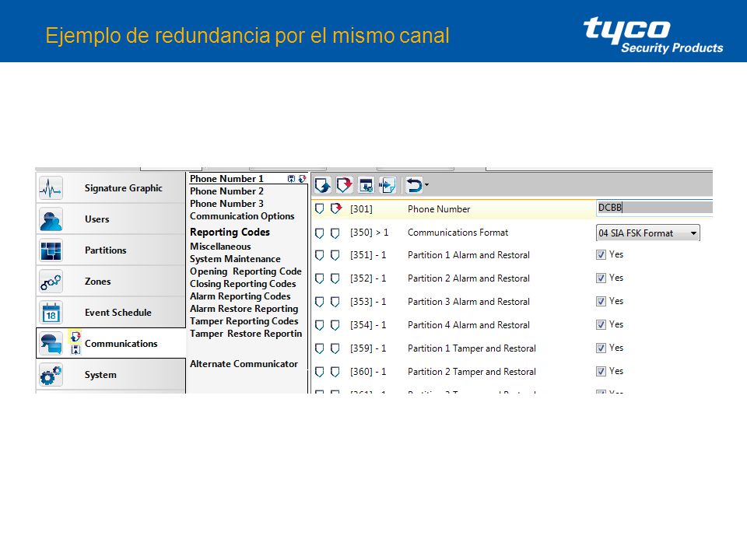Open the System gears icon

[51, 375]
